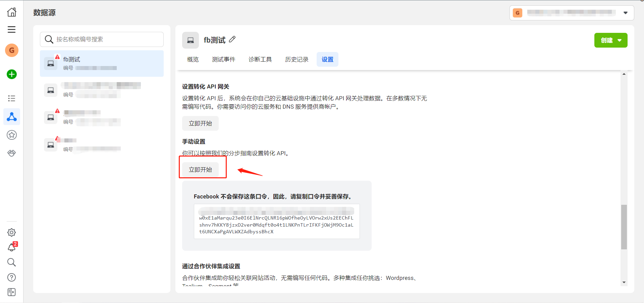The width and height of the screenshot is (644, 303).
Task: Click the sidebar search magnifier icon
Action: pos(12,262)
